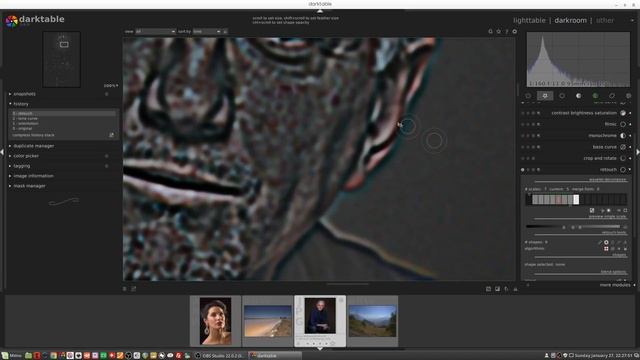The width and height of the screenshot is (640, 360).
Task: Select the mountain landscape thumbnail
Action: (x=372, y=321)
